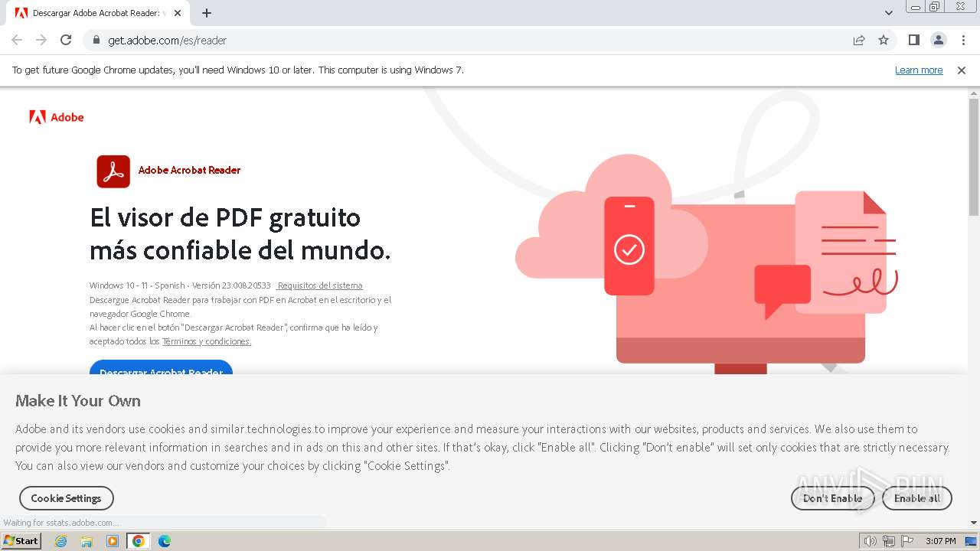Open the Learn more link in update notice
This screenshot has height=551, width=980.
[x=919, y=70]
